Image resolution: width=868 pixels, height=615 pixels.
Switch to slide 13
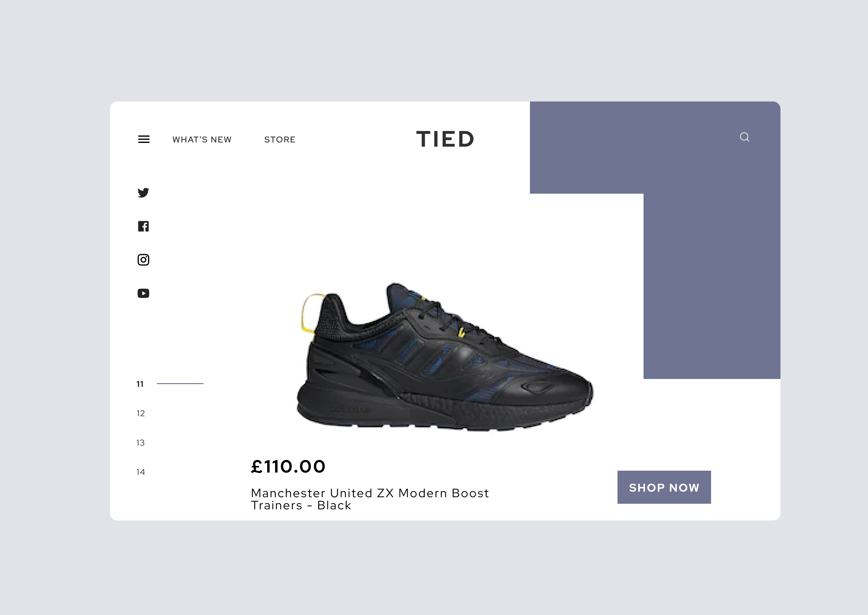tap(140, 443)
